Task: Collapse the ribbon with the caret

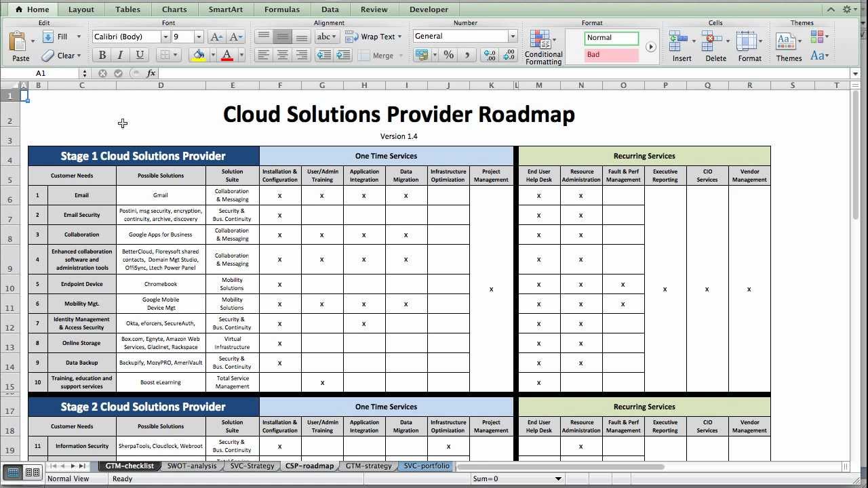Action: [831, 9]
